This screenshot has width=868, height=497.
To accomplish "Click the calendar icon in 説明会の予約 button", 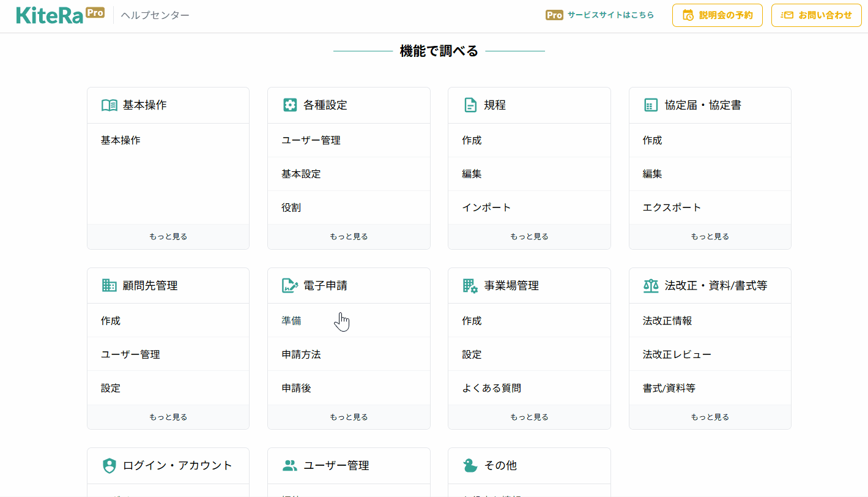I will [x=688, y=15].
